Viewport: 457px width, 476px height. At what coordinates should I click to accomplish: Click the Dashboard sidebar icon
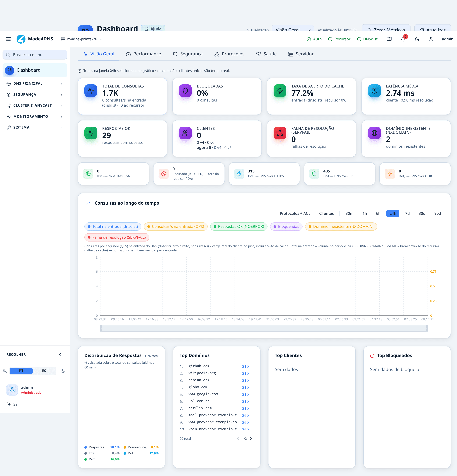coord(10,70)
